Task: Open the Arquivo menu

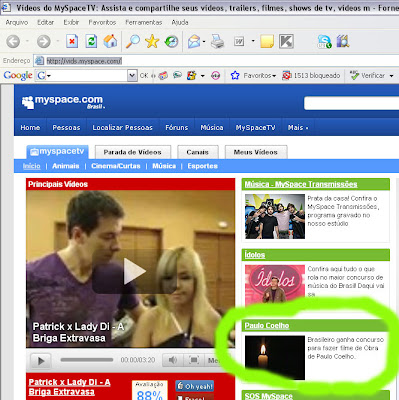Action: [17, 22]
